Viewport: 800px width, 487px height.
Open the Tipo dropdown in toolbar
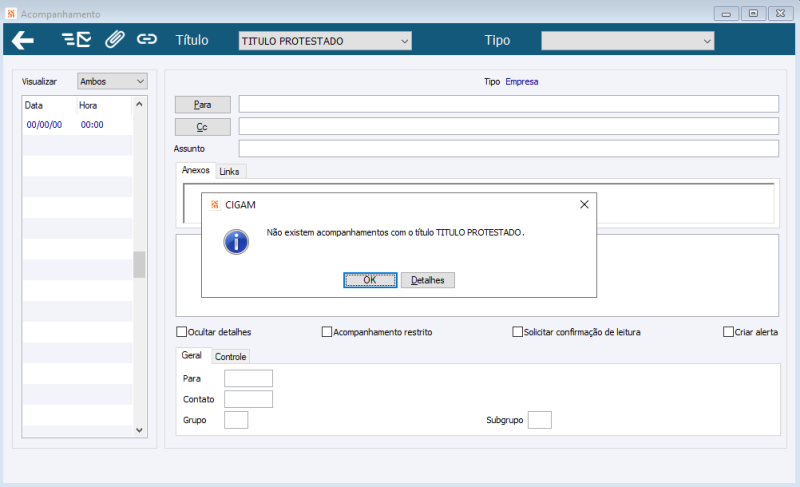(x=628, y=41)
